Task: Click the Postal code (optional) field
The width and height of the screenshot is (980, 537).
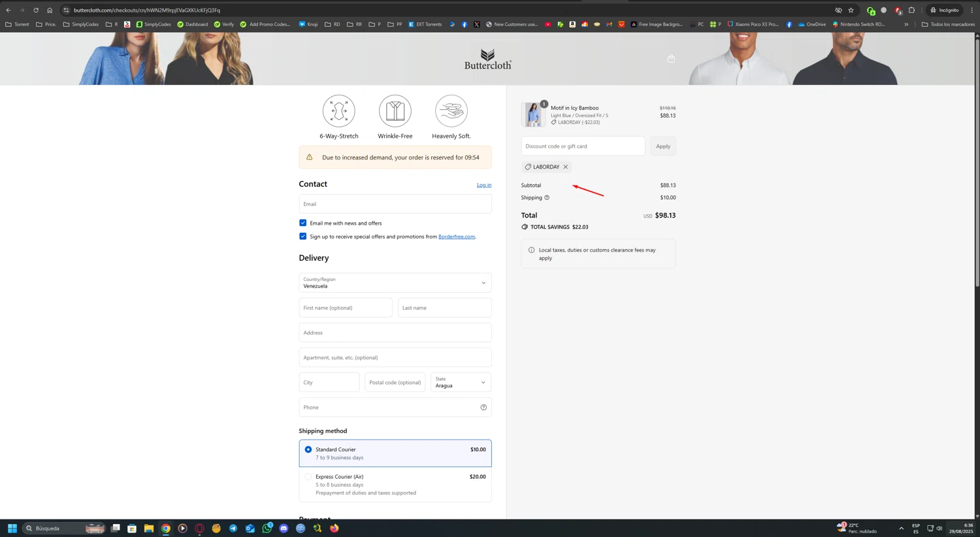Action: (395, 382)
